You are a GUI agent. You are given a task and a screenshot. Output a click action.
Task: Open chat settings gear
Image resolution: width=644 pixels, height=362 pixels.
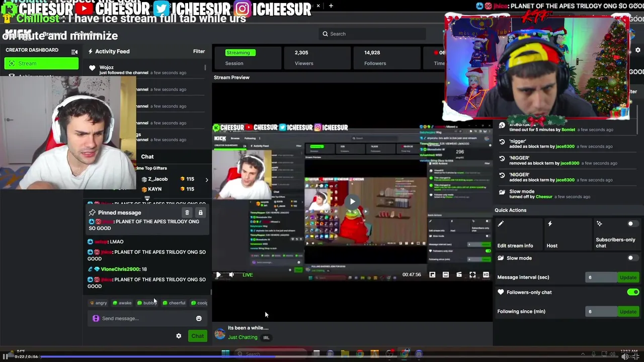(x=179, y=336)
